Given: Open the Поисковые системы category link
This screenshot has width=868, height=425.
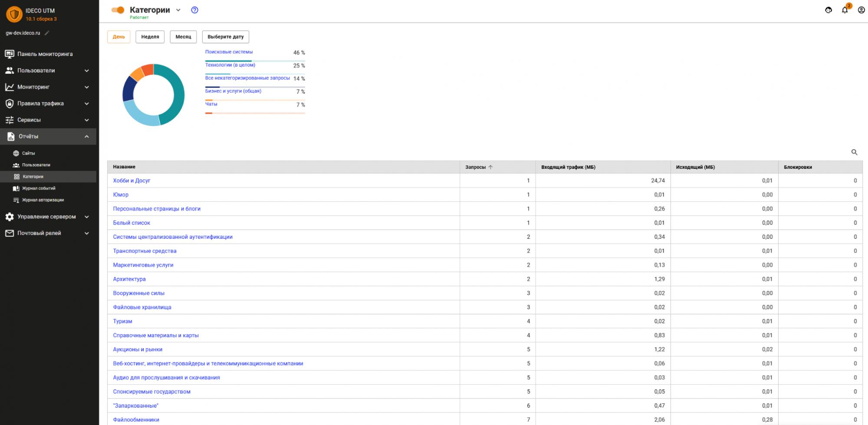Looking at the screenshot, I should pyautogui.click(x=229, y=52).
